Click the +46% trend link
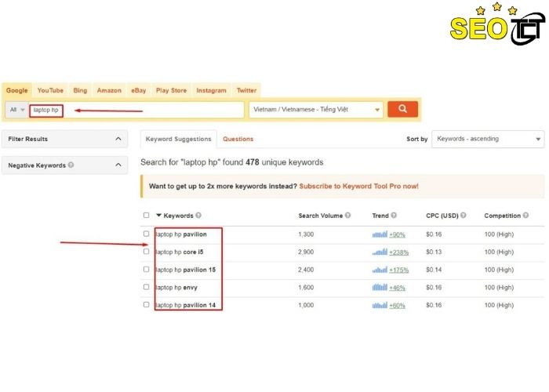The height and width of the screenshot is (392, 549). 397,288
